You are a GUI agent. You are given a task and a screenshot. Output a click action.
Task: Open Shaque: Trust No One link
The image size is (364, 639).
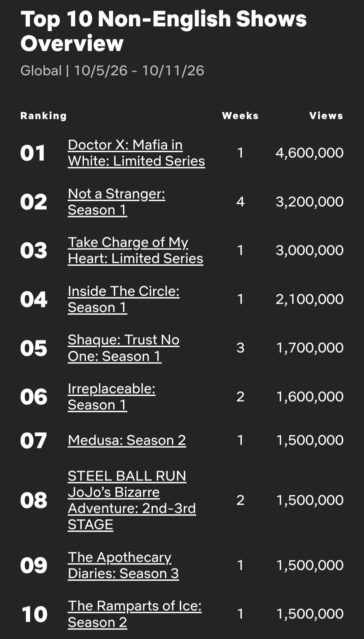point(123,348)
